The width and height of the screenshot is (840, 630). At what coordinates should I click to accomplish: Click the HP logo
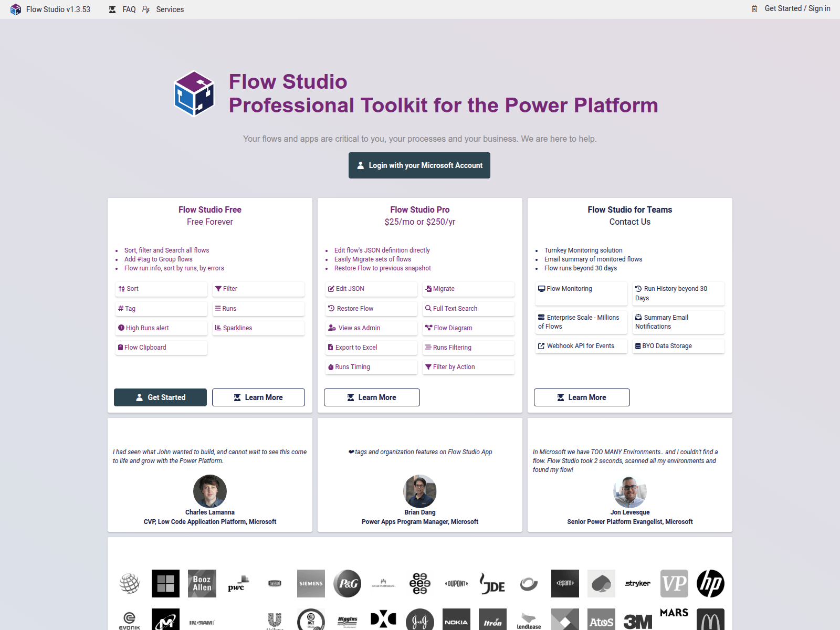coord(710,583)
